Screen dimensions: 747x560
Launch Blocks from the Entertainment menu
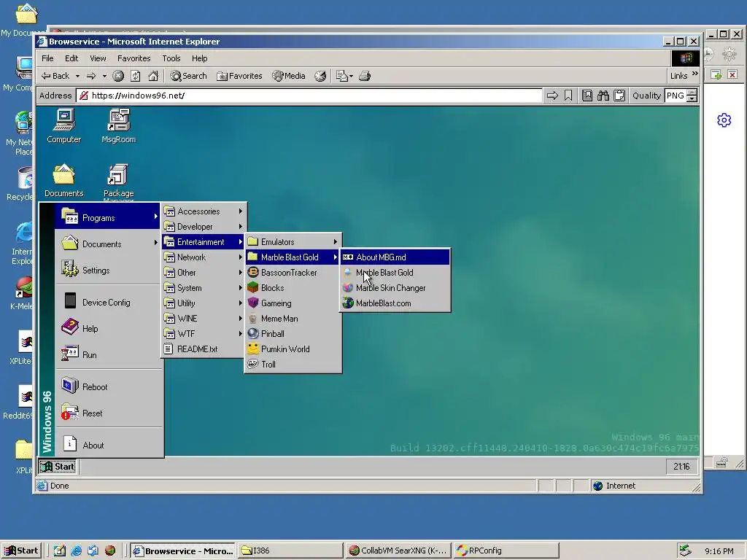pos(293,287)
